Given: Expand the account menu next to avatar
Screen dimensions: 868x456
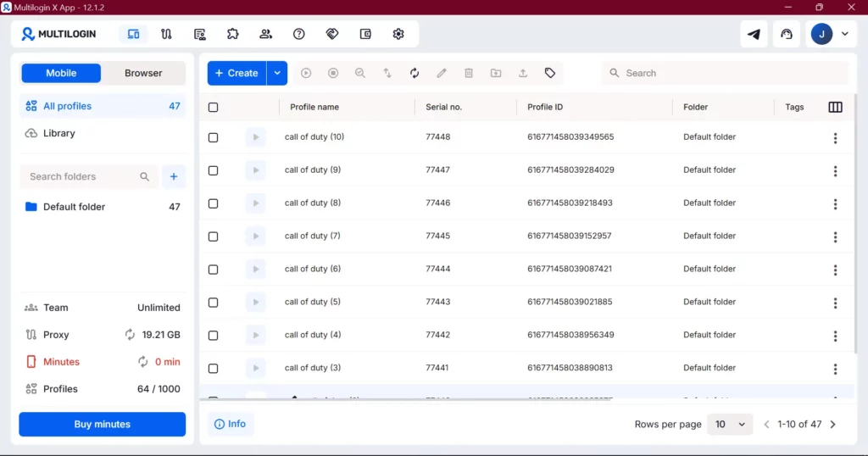Looking at the screenshot, I should (845, 34).
